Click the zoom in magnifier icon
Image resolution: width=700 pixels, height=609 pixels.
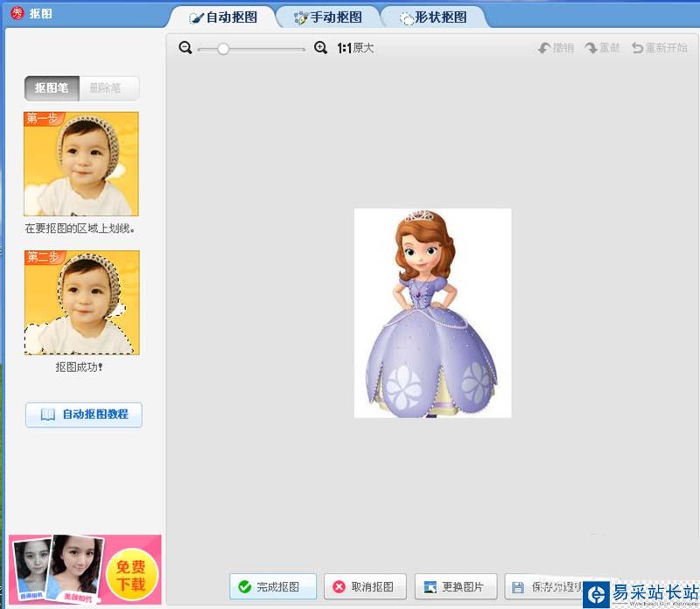320,48
